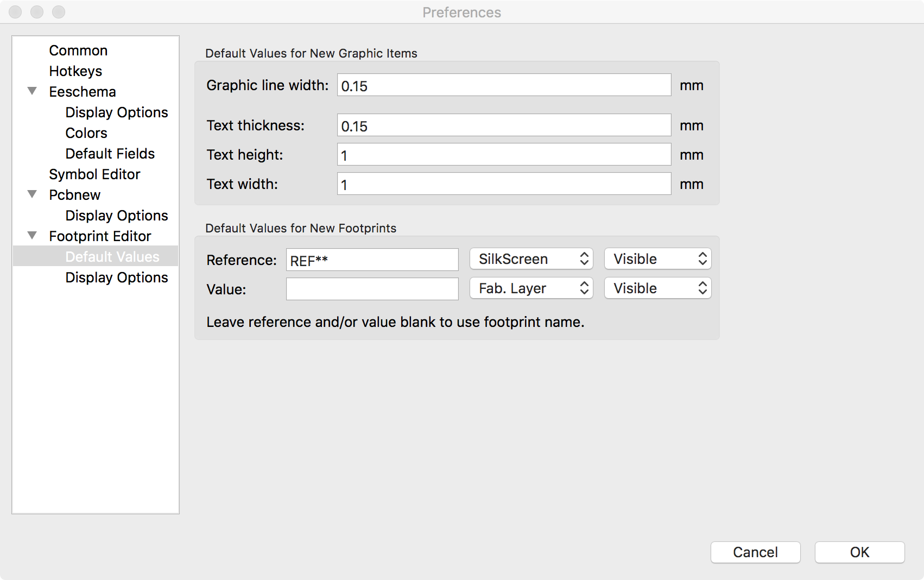Screen dimensions: 924x580
Task: Select Hotkeys in the sidebar
Action: (75, 71)
